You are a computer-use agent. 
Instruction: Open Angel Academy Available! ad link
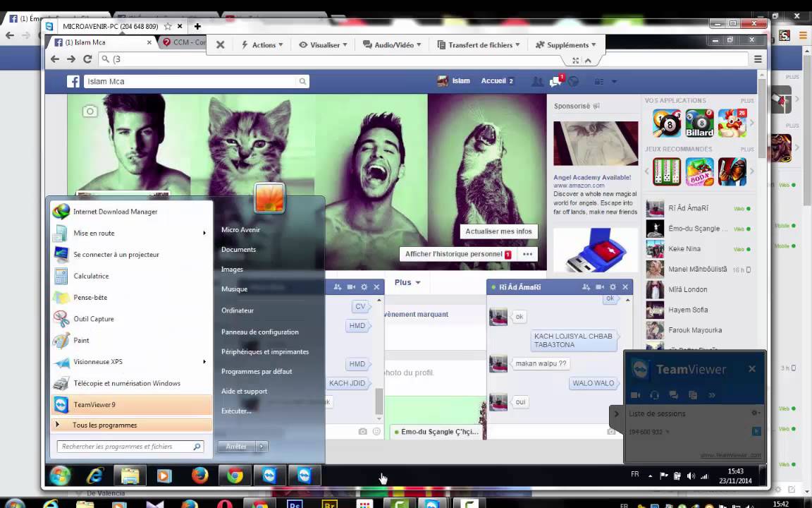pyautogui.click(x=592, y=177)
